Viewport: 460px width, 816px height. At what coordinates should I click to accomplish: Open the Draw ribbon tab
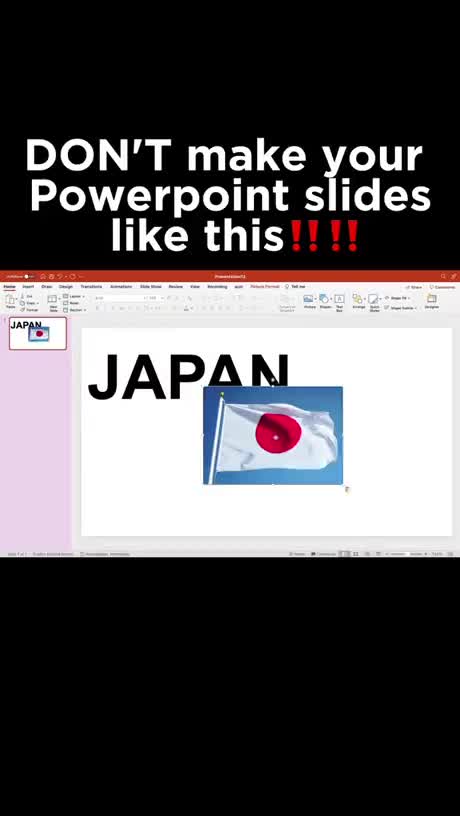[x=47, y=286]
